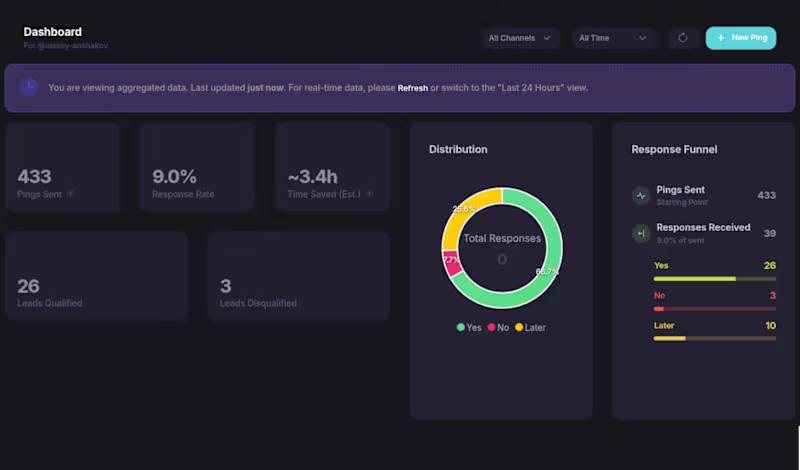The image size is (800, 470).
Task: Click the info icon beside Time Saved
Action: (369, 194)
